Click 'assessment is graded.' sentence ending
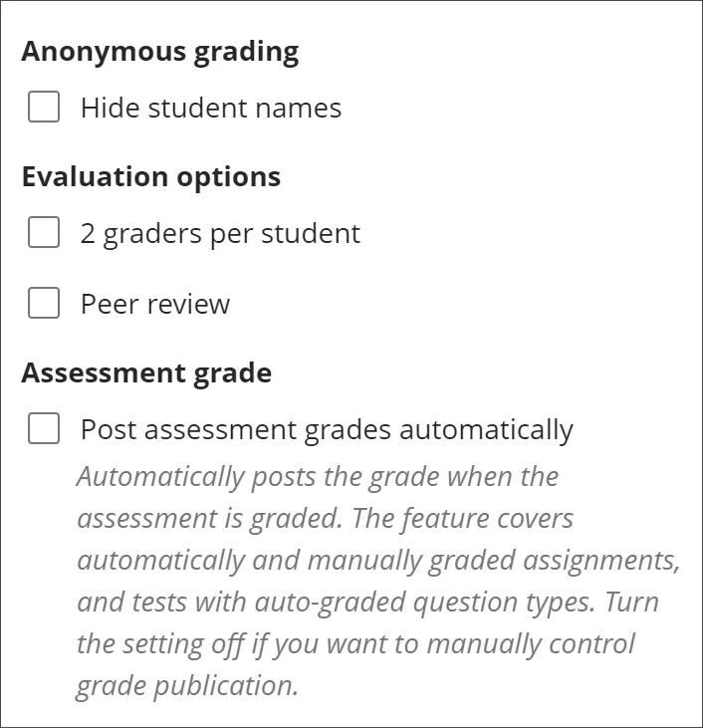This screenshot has height=728, width=703. coord(210,519)
